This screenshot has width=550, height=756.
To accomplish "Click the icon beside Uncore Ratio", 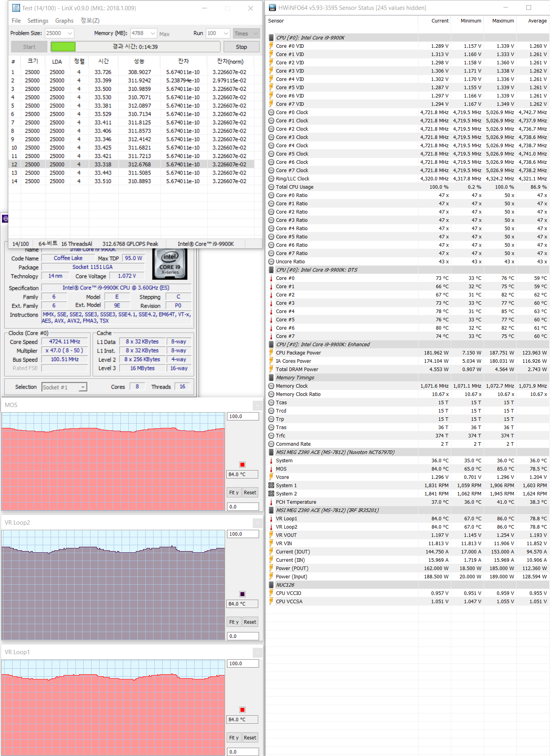I will click(x=271, y=262).
